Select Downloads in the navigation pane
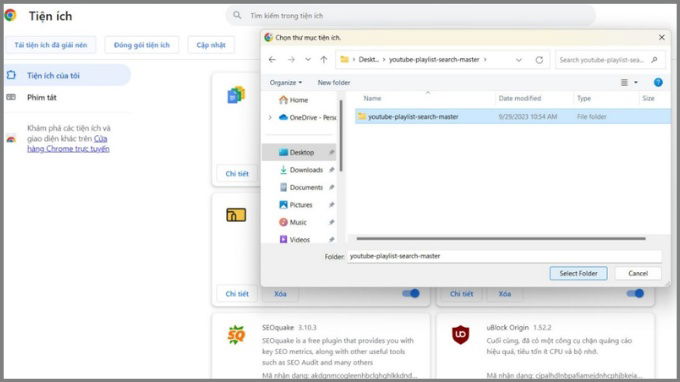The image size is (680, 382). 301,170
